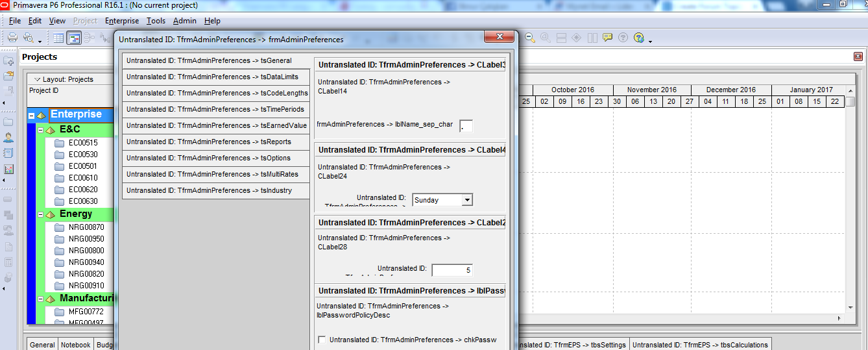The height and width of the screenshot is (350, 868).
Task: Select the tsGeneral preferences tab
Action: [x=216, y=60]
